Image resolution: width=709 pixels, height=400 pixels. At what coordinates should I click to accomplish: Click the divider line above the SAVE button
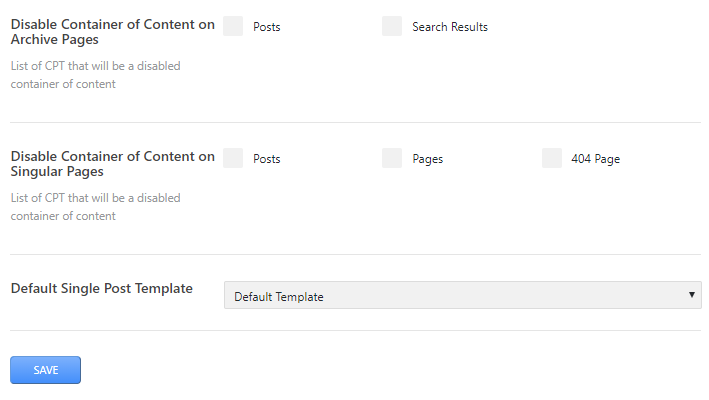click(x=355, y=331)
